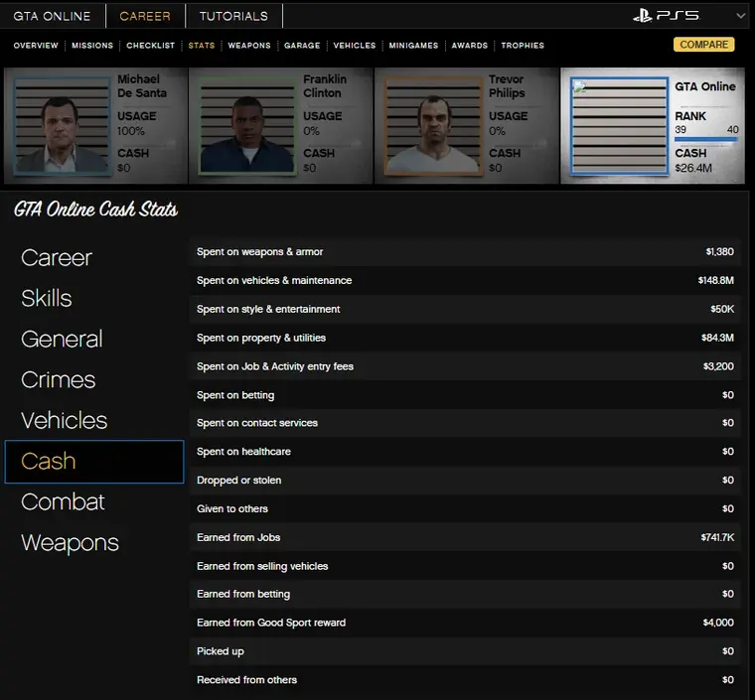Screen dimensions: 755x700
Task: Click the PS5 platform logo
Action: pyautogui.click(x=665, y=16)
